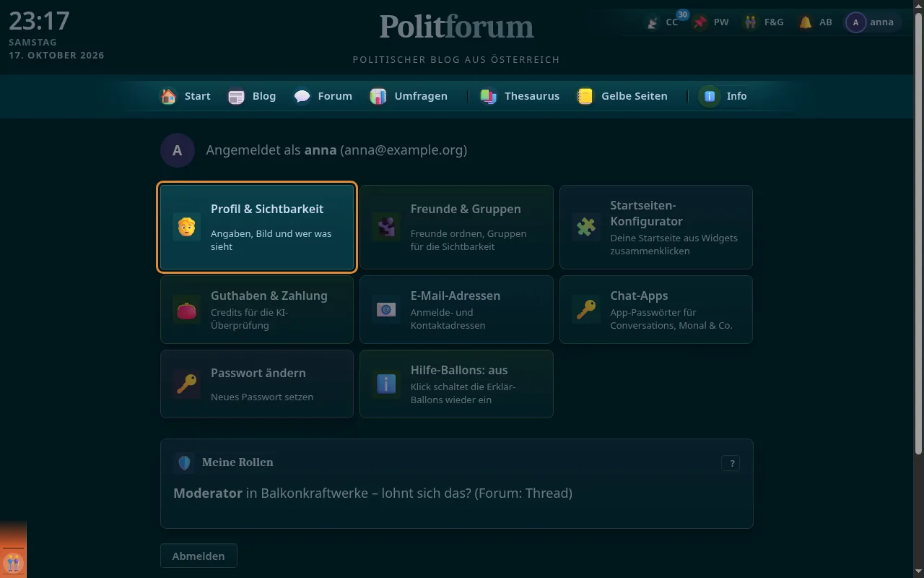The height and width of the screenshot is (578, 924).
Task: Select the Blog navigation item
Action: click(252, 96)
